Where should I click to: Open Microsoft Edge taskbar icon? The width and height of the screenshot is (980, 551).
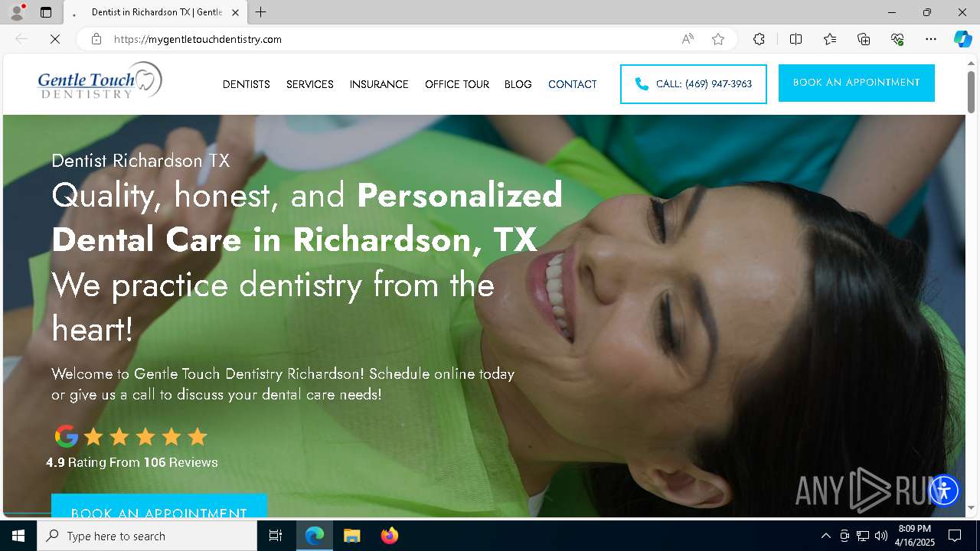click(x=315, y=536)
